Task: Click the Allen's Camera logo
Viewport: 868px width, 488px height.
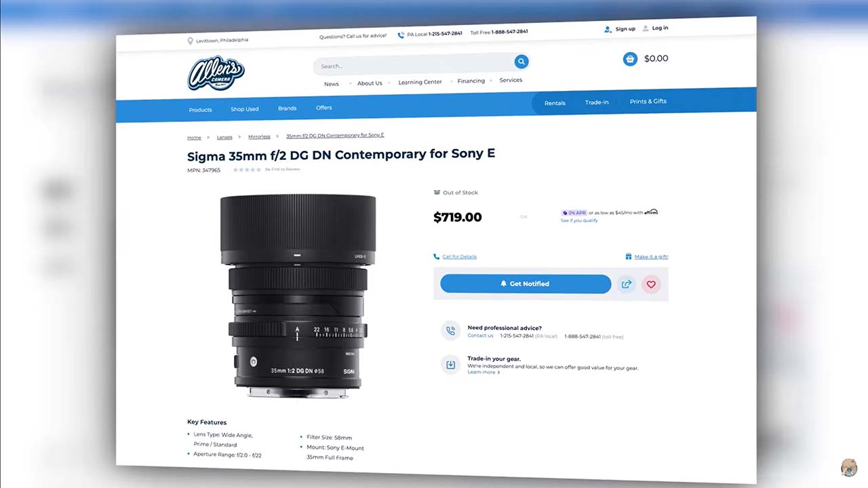Action: 216,73
